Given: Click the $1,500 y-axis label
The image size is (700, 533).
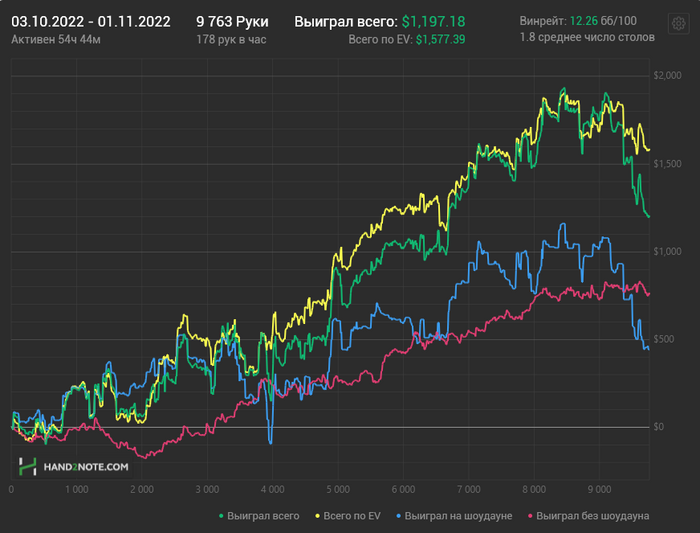Looking at the screenshot, I should pyautogui.click(x=667, y=164).
